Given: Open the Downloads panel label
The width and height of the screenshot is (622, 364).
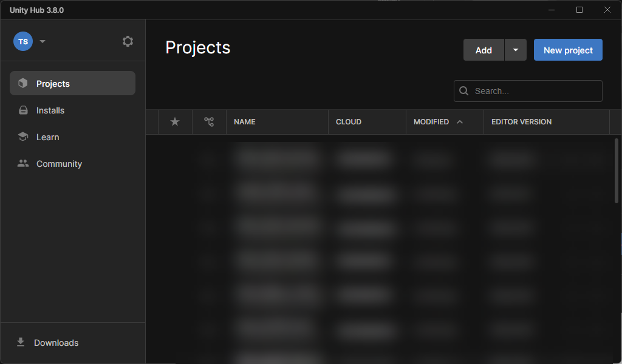Looking at the screenshot, I should [x=56, y=343].
